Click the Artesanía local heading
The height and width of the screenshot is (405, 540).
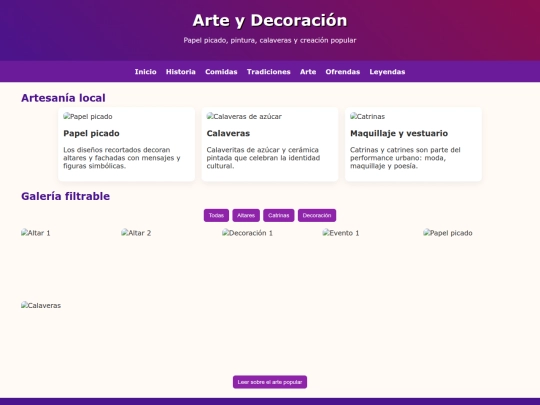tap(63, 98)
